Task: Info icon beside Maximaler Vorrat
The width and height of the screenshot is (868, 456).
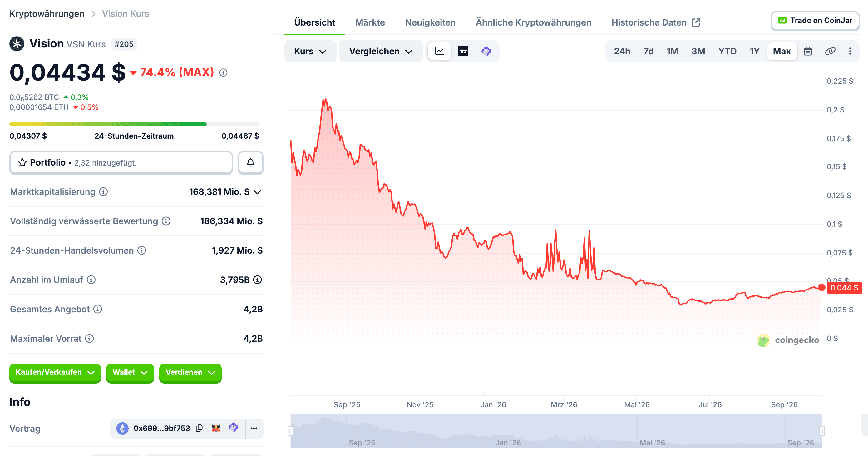Action: [89, 338]
